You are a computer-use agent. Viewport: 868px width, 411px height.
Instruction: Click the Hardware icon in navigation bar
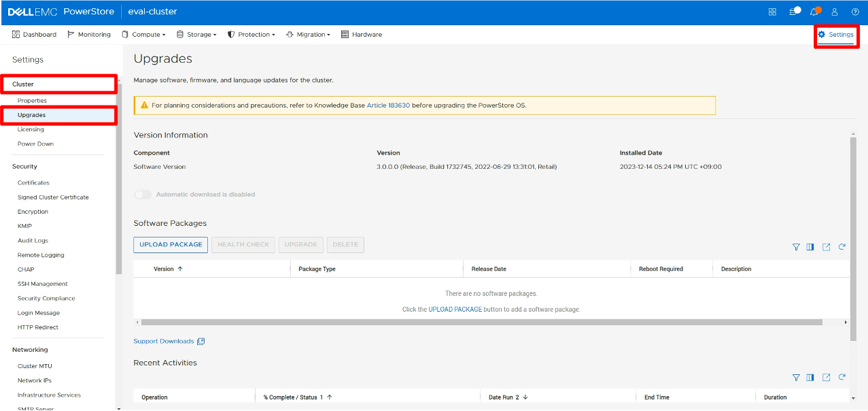point(345,34)
